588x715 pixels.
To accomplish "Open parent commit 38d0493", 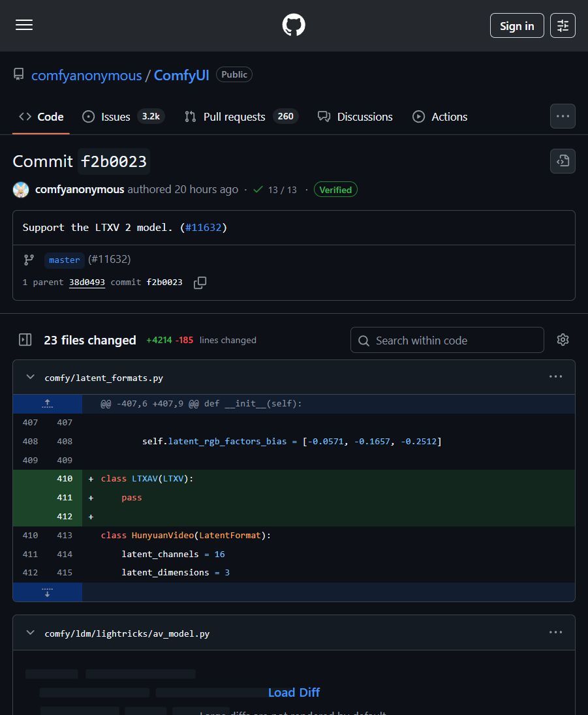I will coord(87,282).
